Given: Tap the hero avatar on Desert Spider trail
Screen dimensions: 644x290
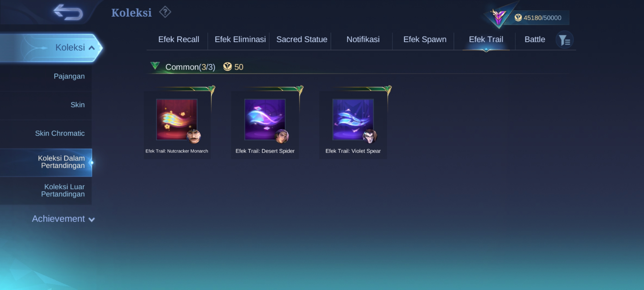Looking at the screenshot, I should 281,136.
